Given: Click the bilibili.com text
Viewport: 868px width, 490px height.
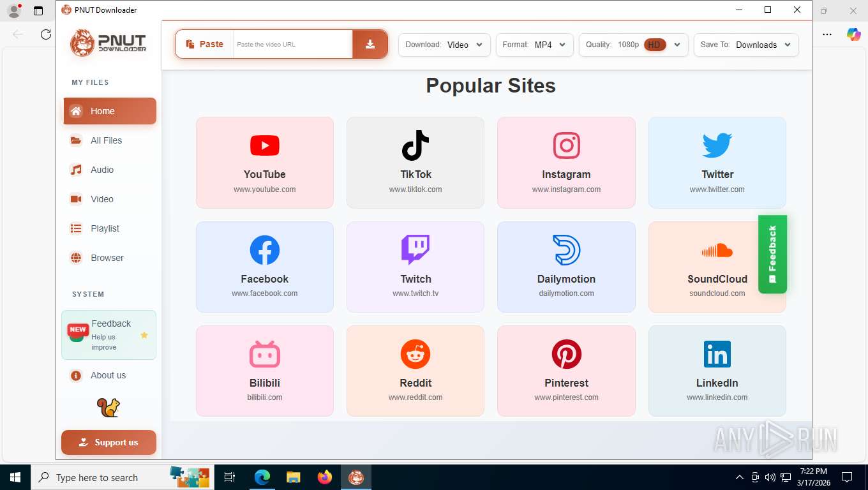Looking at the screenshot, I should [265, 397].
